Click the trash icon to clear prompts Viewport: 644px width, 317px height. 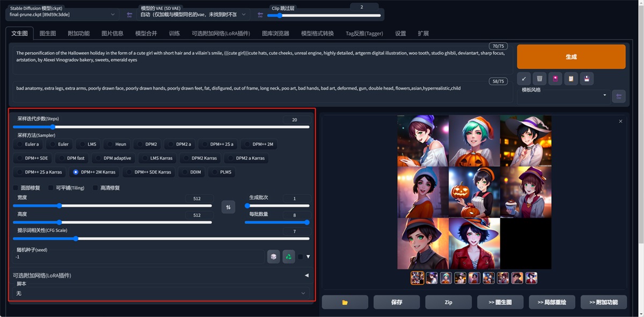539,79
